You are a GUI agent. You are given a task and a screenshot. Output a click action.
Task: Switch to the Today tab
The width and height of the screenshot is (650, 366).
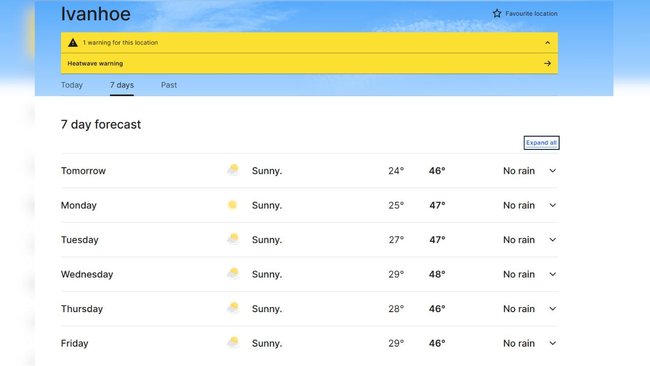click(x=72, y=85)
